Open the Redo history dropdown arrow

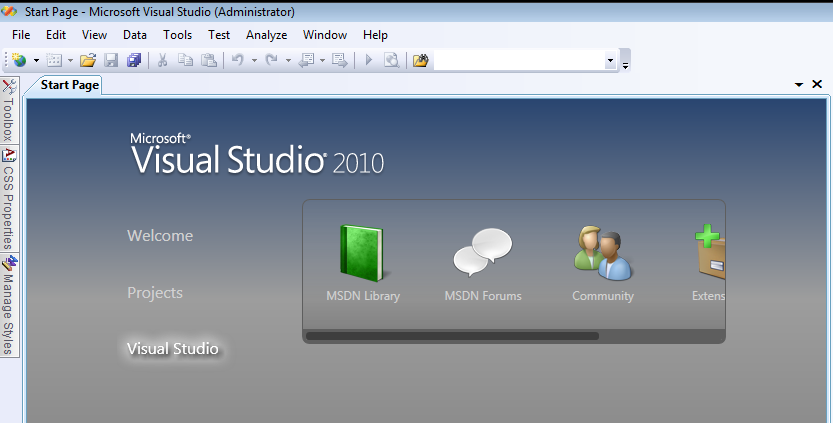coord(288,61)
